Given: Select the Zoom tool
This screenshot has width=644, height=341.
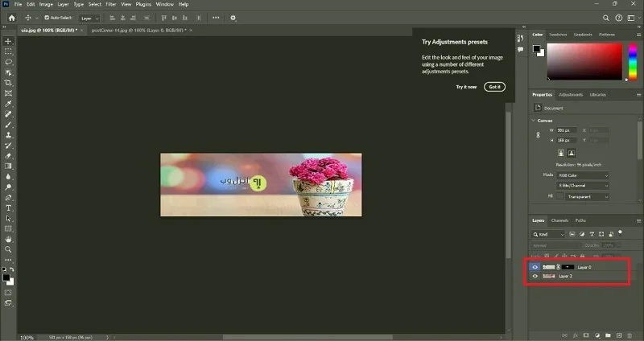Looking at the screenshot, I should tap(8, 249).
